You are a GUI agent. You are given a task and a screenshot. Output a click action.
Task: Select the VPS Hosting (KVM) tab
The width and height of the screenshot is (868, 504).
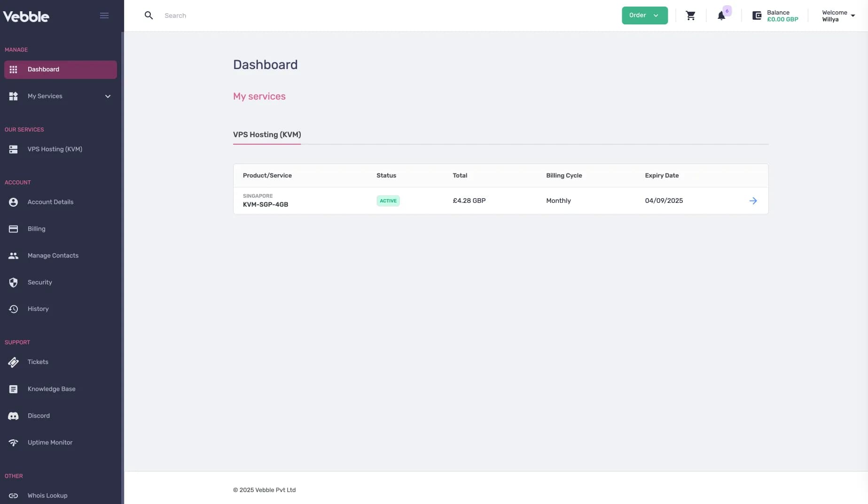click(267, 135)
